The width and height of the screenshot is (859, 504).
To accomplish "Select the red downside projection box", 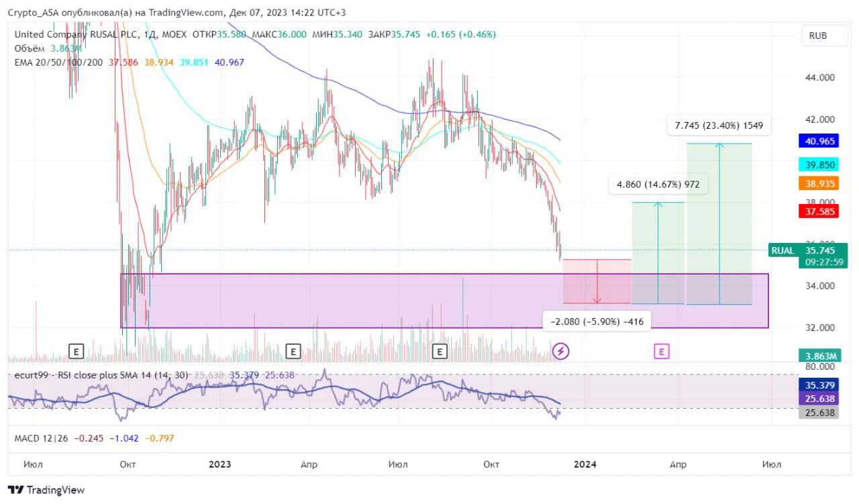I will (x=597, y=281).
